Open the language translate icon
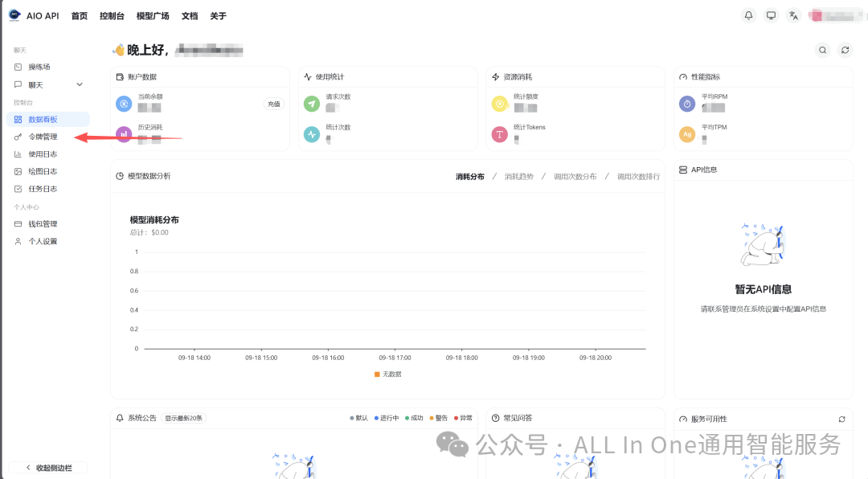Viewport: 868px width, 479px height. (793, 15)
